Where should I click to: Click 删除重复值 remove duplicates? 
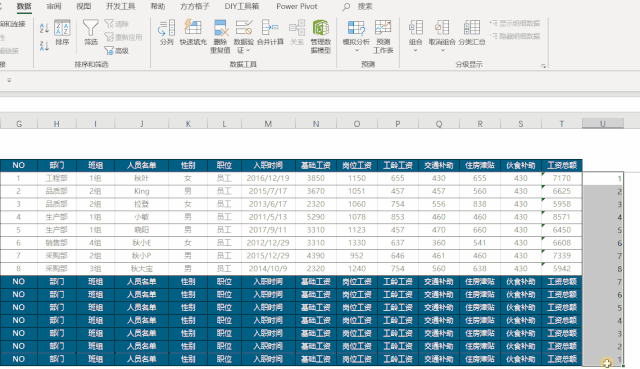[220, 37]
